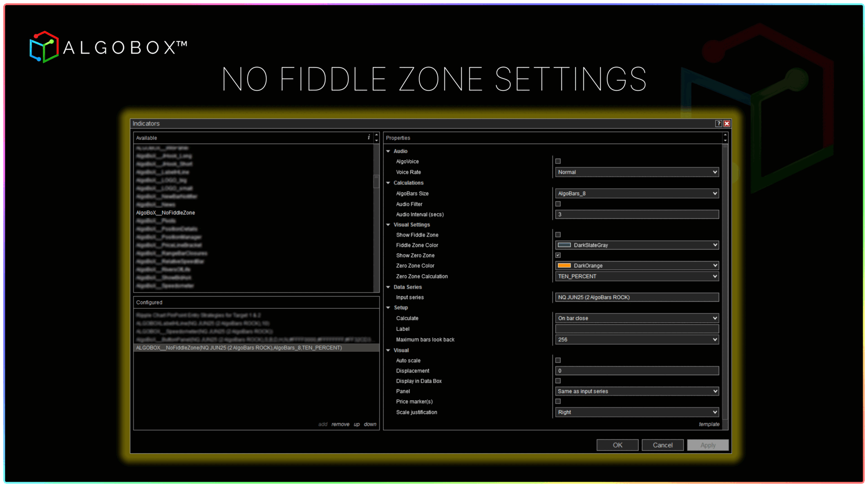Uncheck the Show Zero Zone checkbox
Screen dimensions: 868x487
[558, 255]
